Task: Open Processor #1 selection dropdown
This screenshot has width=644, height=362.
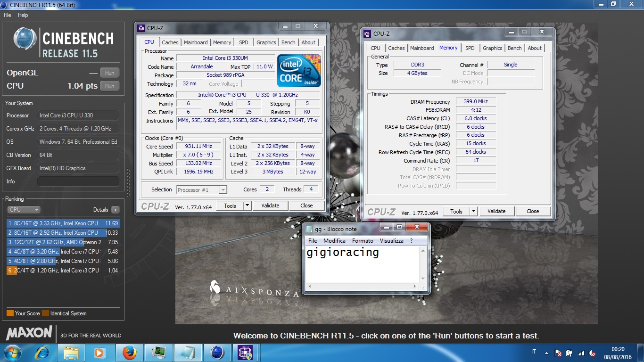Action: (x=202, y=189)
